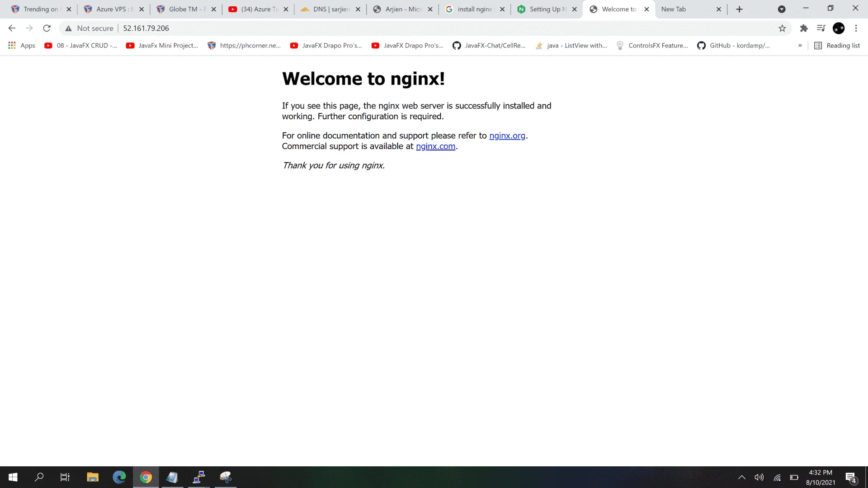Open the media control icon in toolbar
Screen dimensions: 868x488
pyautogui.click(x=821, y=28)
